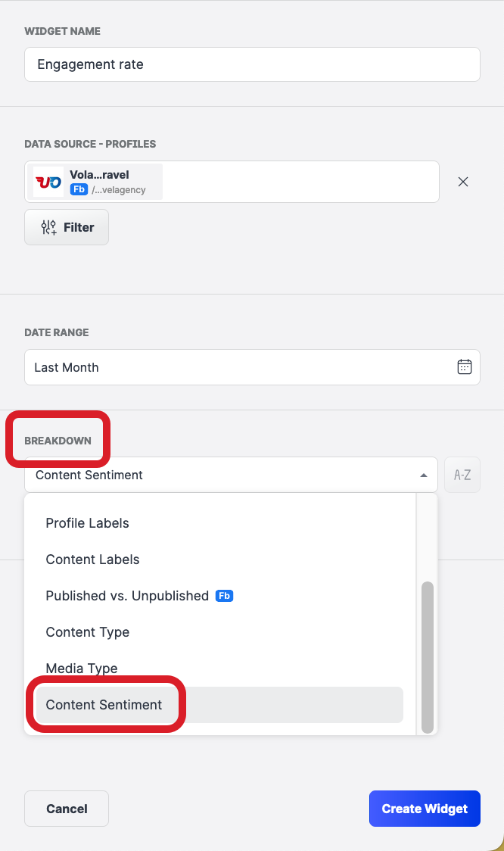Choose the Media Type breakdown option
Image resolution: width=504 pixels, height=851 pixels.
click(x=81, y=669)
